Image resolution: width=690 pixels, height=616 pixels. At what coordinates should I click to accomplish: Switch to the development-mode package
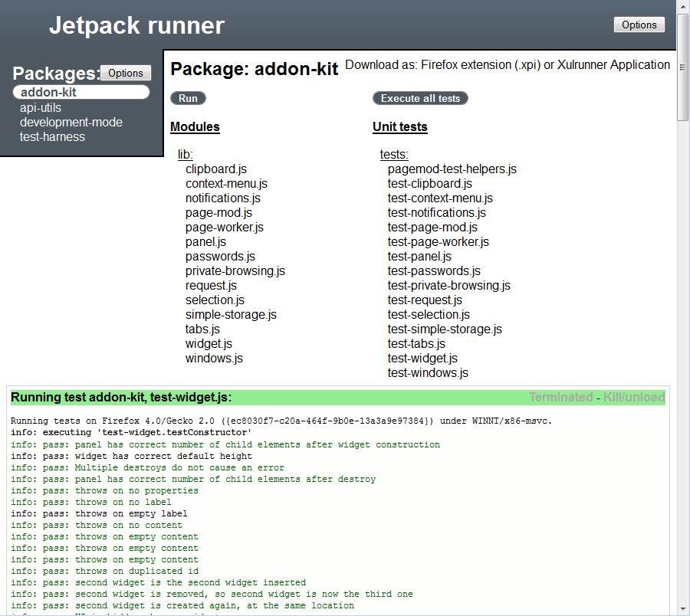pyautogui.click(x=71, y=123)
